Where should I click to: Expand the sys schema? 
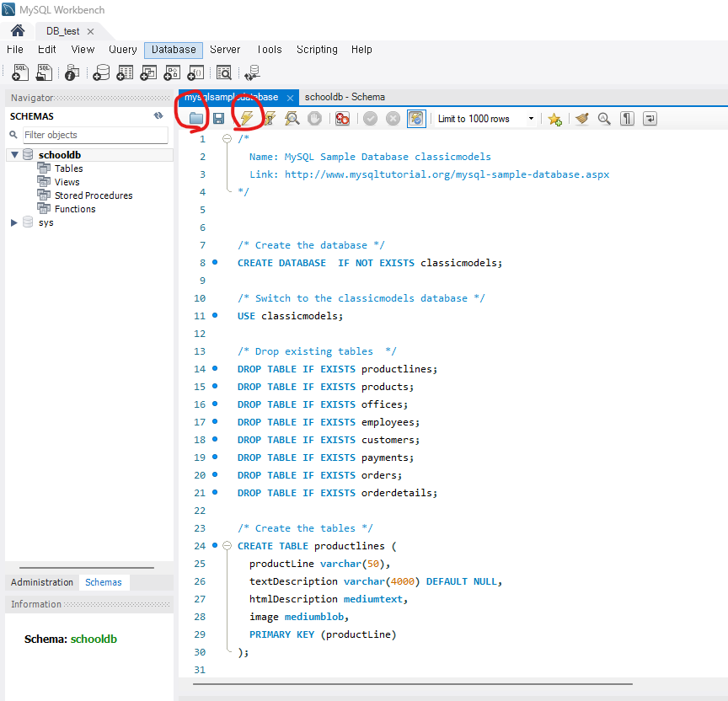14,222
